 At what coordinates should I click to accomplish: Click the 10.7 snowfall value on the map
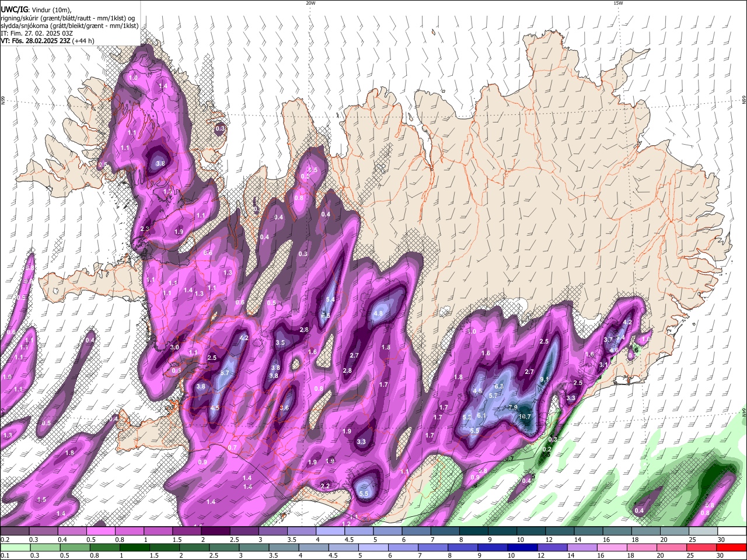pos(525,416)
